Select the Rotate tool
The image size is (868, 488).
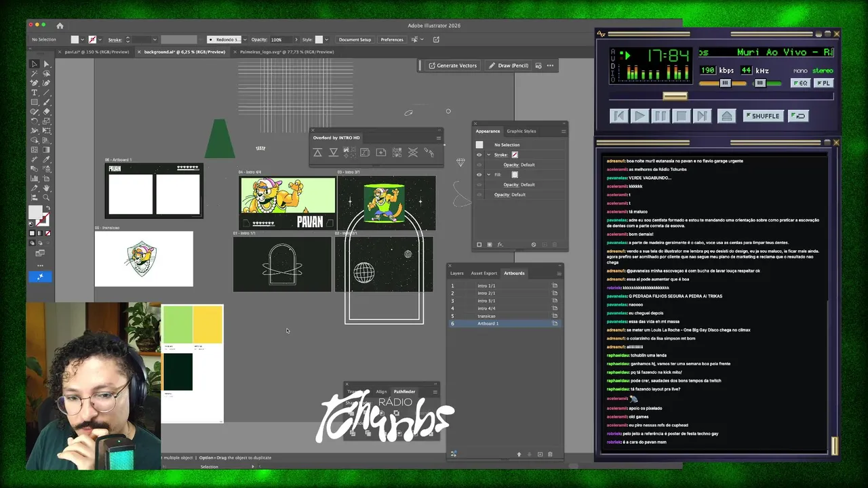point(34,121)
